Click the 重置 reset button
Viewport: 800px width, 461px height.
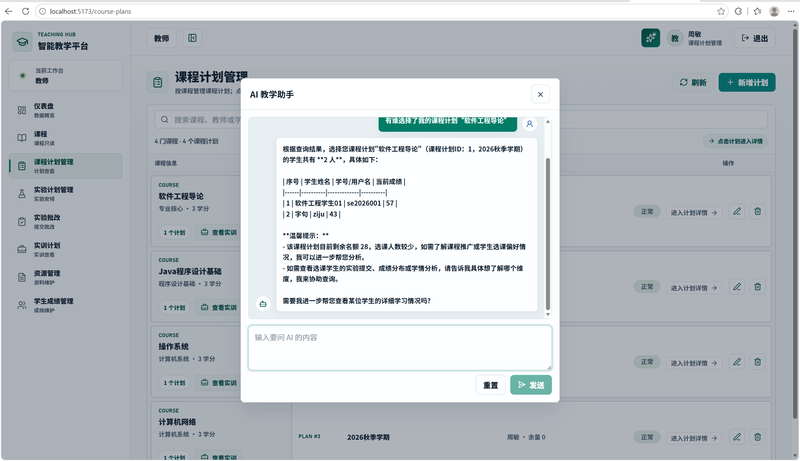(x=490, y=385)
